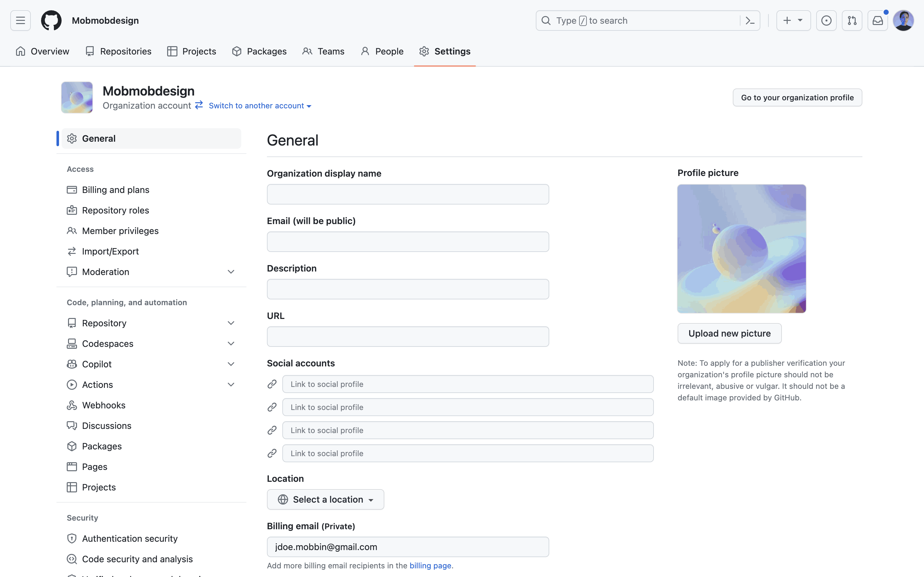Click the user avatar in top right
Viewport: 924px width, 577px height.
[903, 21]
